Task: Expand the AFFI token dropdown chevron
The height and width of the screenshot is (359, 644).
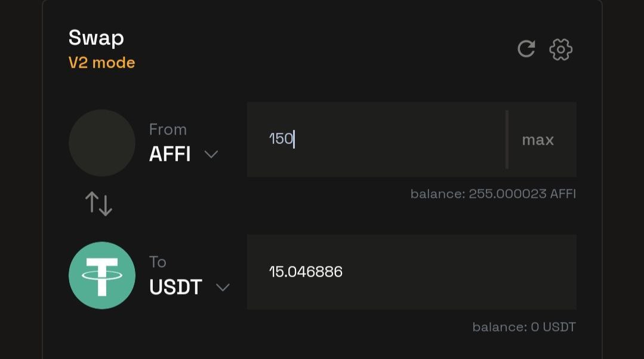Action: (x=211, y=155)
